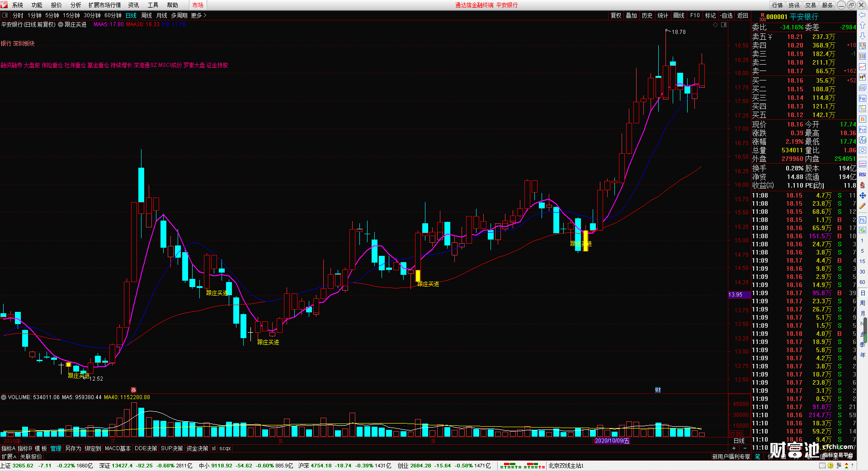Switch to 30-minute period in sidebar

tap(863, 272)
